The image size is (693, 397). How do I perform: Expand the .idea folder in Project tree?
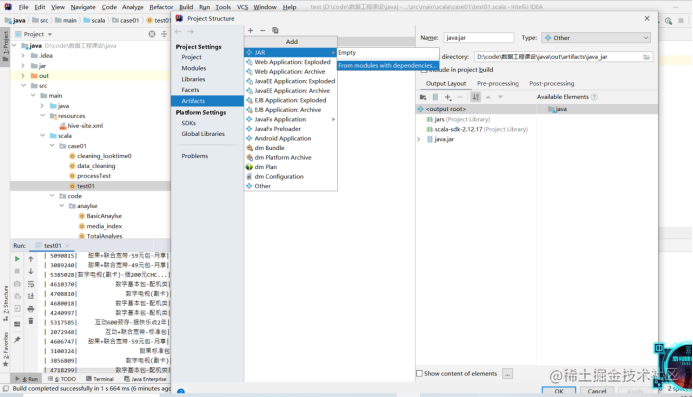(23, 56)
